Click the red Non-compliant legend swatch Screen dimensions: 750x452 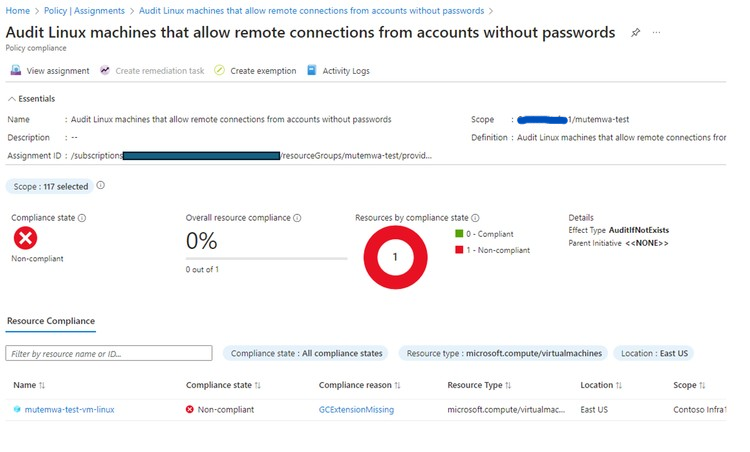[x=459, y=250]
